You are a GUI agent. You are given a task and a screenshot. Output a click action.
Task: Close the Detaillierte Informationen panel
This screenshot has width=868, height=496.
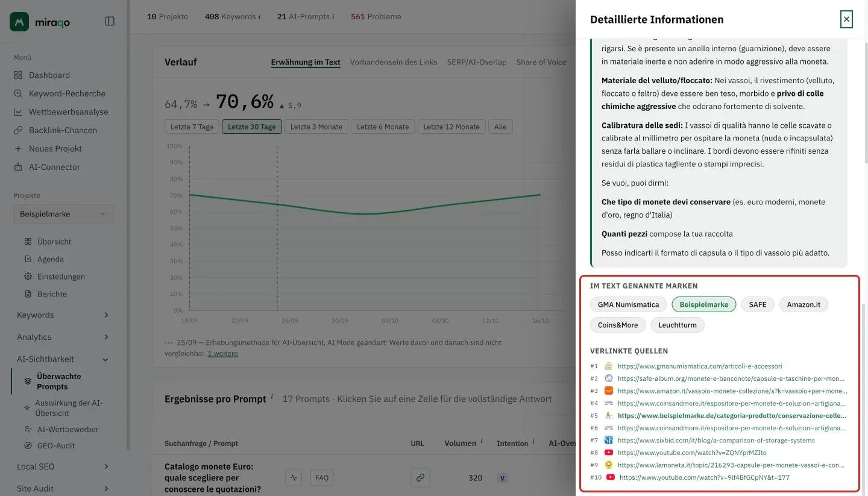pyautogui.click(x=846, y=19)
